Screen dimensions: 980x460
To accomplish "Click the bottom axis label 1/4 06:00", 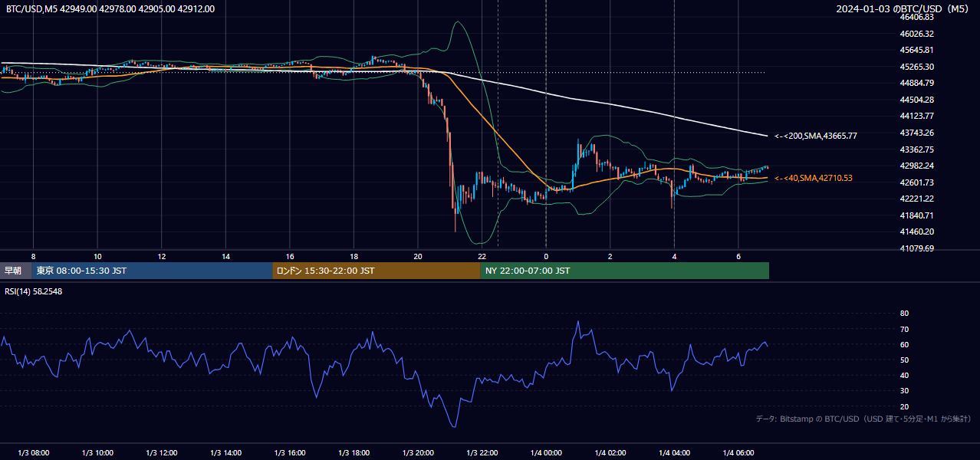I will pyautogui.click(x=738, y=453).
